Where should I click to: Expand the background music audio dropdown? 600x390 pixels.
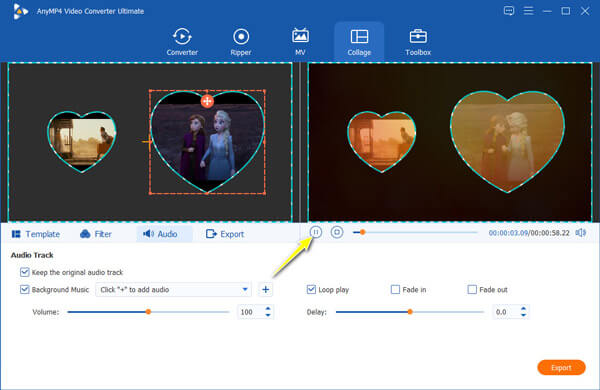(x=245, y=289)
